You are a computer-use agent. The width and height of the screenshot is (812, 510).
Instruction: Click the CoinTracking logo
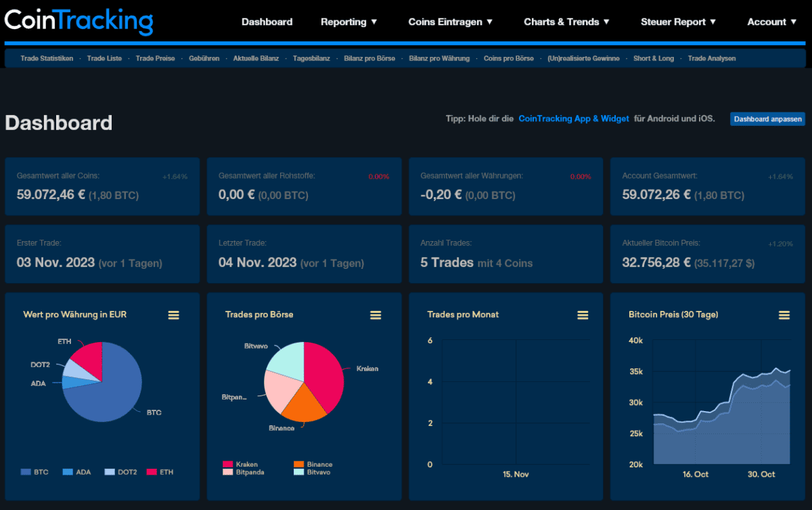point(79,22)
